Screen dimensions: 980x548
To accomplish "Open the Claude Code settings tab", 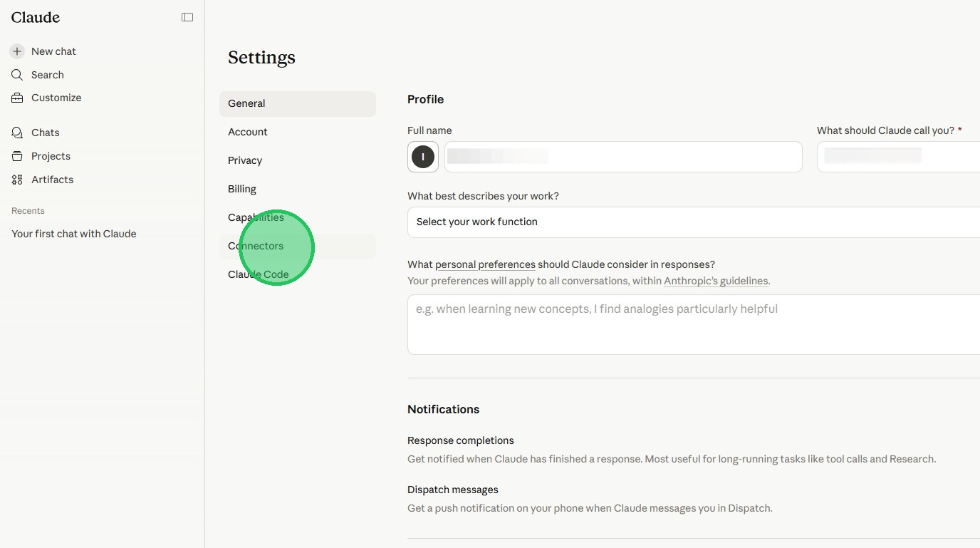I will (258, 274).
